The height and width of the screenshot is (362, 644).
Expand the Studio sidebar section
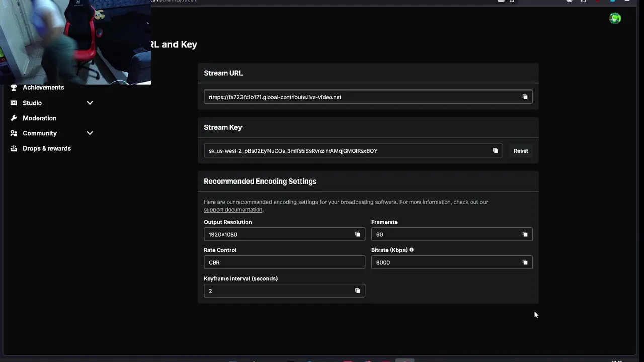coord(90,103)
